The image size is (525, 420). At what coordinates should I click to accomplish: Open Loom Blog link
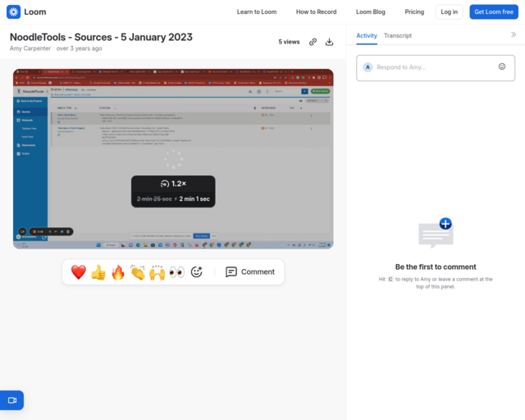370,12
